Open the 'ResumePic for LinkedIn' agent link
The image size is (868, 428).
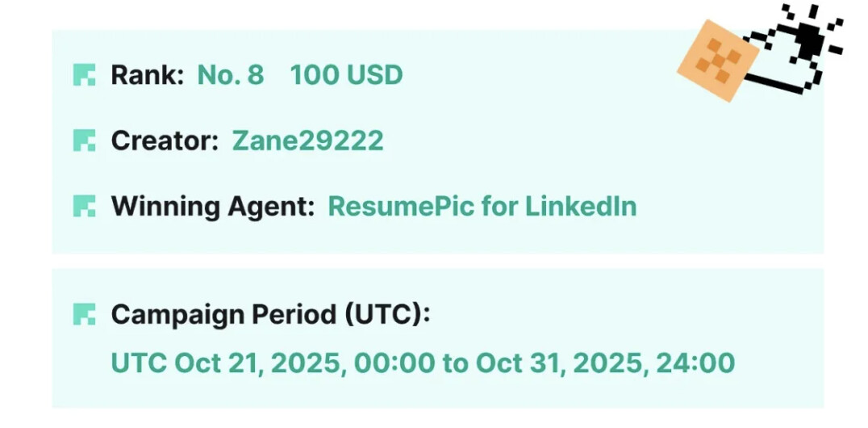482,206
